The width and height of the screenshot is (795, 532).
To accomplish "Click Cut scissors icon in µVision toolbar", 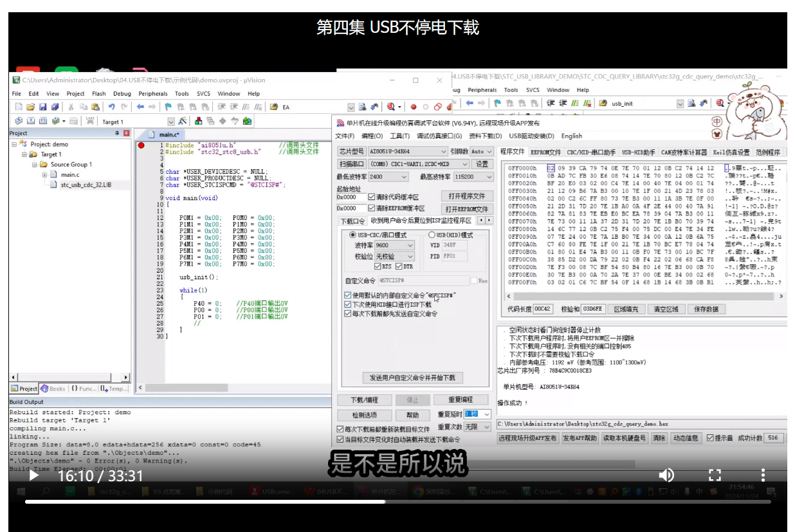I will click(71, 107).
